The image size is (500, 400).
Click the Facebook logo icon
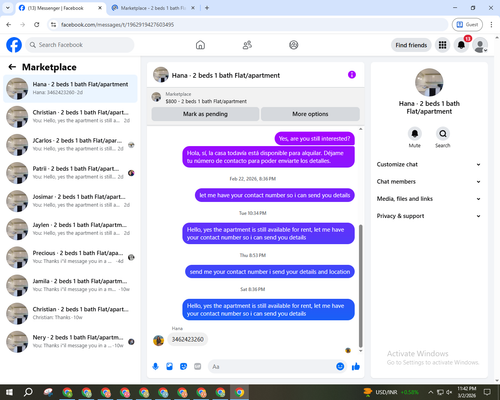(14, 45)
